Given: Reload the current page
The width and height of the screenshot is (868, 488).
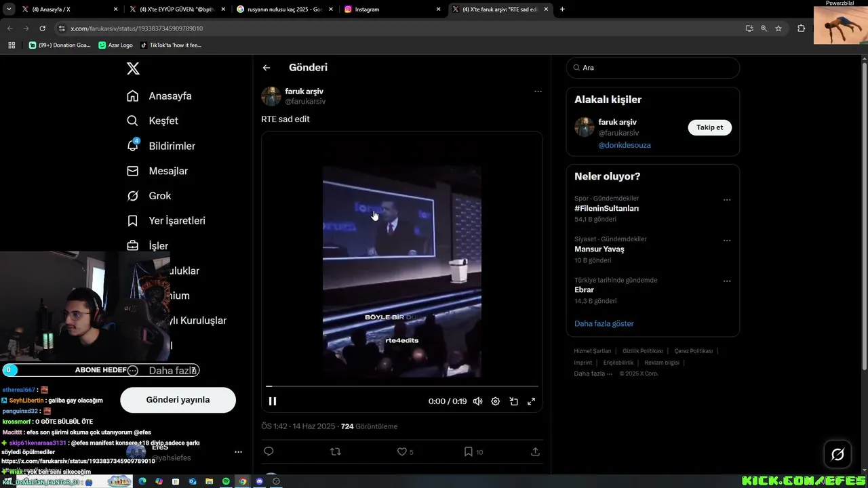Looking at the screenshot, I should [x=42, y=28].
